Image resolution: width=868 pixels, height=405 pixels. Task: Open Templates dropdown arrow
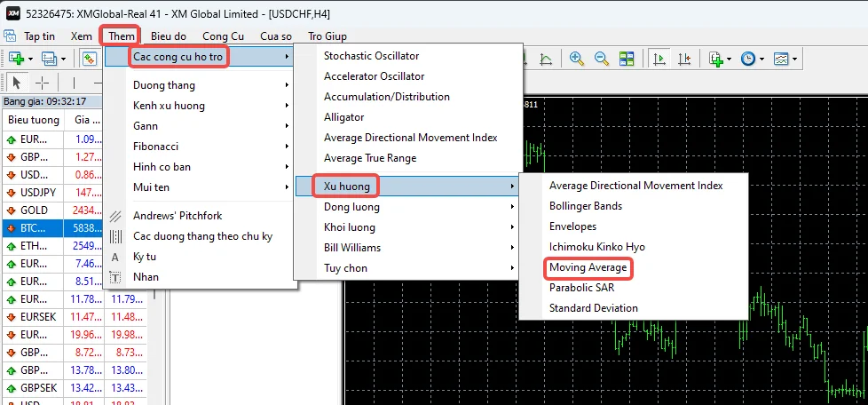click(794, 60)
